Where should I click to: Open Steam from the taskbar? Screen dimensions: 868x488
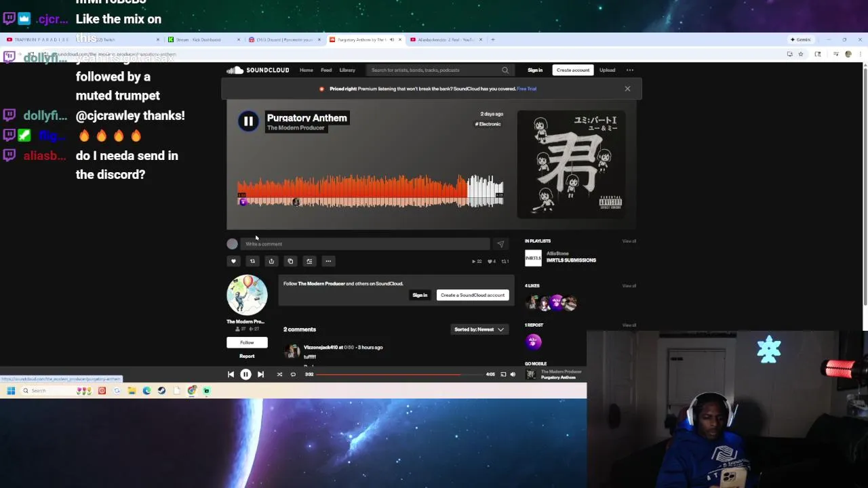tap(161, 390)
